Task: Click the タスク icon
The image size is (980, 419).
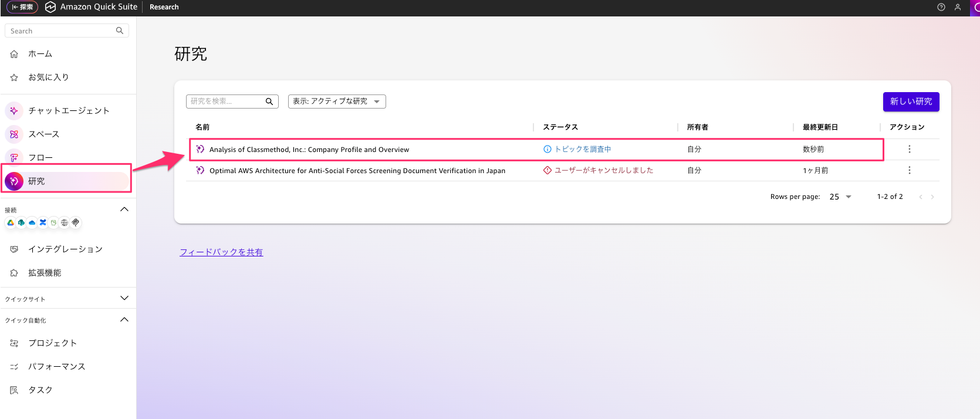Action: coord(14,390)
